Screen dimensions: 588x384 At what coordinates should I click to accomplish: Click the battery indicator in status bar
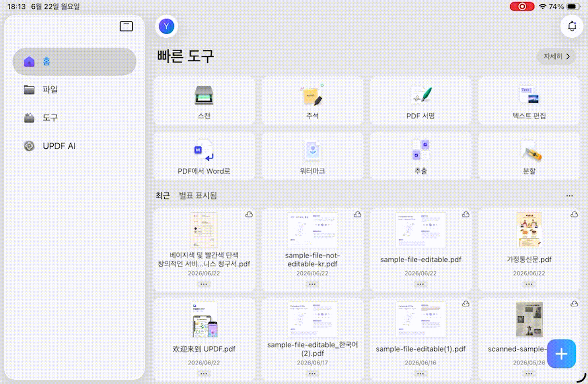pyautogui.click(x=573, y=6)
